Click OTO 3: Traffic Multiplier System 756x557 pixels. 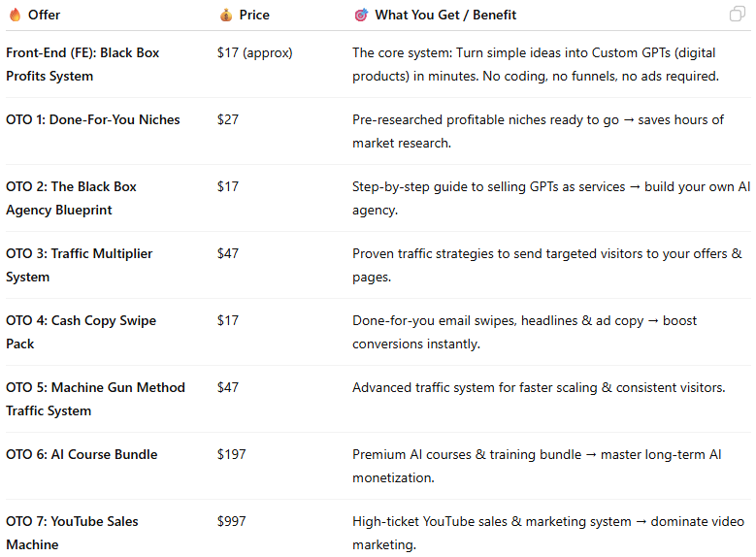click(x=79, y=265)
